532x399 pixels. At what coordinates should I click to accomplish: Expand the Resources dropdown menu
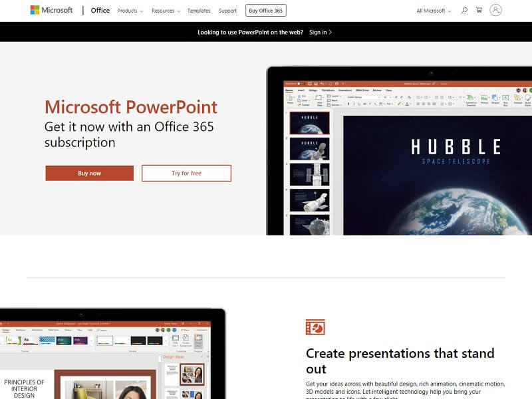point(166,11)
